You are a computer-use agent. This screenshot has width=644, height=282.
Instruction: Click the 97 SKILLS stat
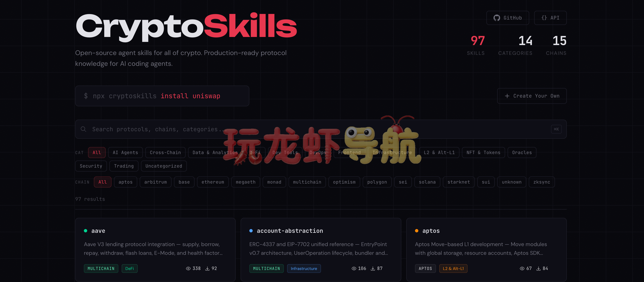[x=476, y=45]
